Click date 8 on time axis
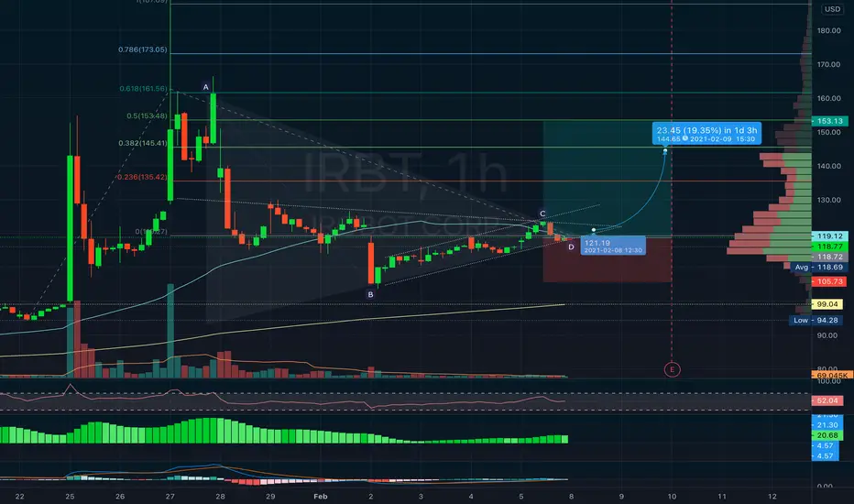The height and width of the screenshot is (504, 854). [571, 497]
